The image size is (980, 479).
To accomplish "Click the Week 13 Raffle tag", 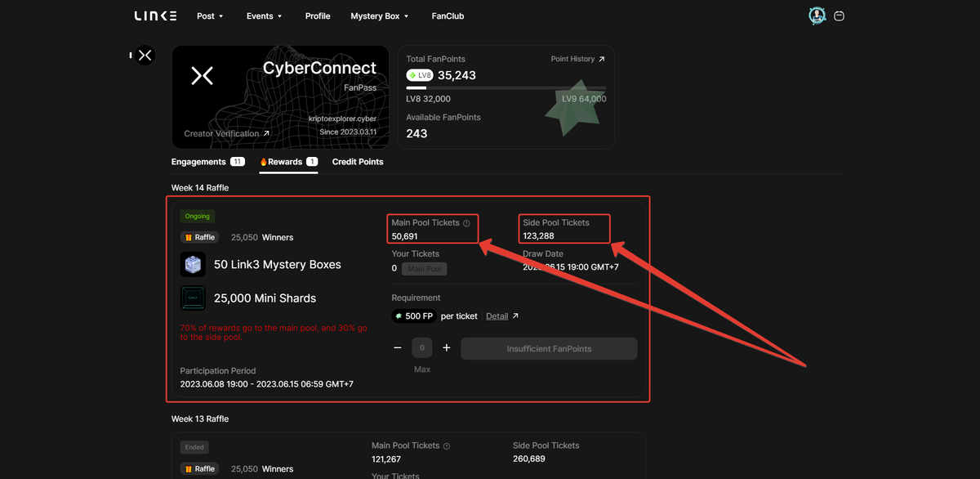I will coord(199,468).
